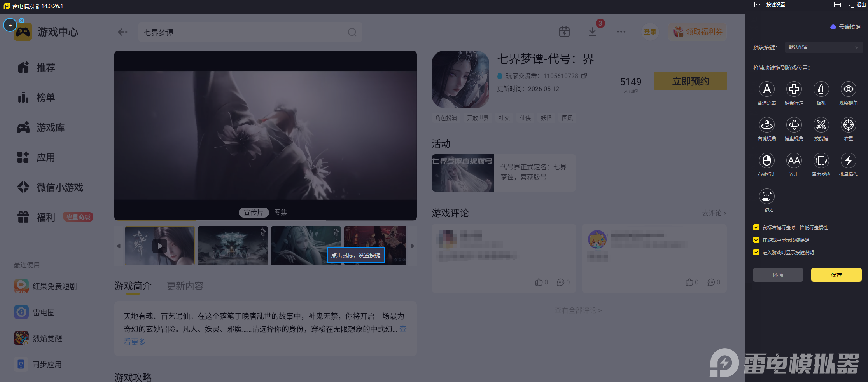Select the 重力感应 phone icon
The height and width of the screenshot is (382, 868).
click(821, 160)
